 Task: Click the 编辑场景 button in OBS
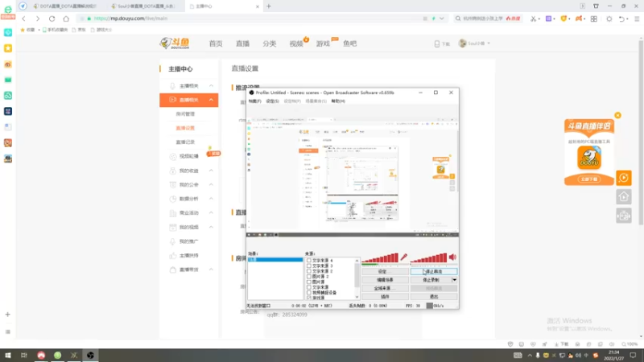pos(385,280)
